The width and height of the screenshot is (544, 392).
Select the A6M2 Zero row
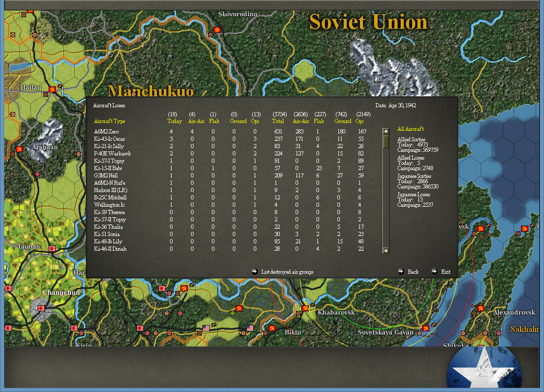230,131
